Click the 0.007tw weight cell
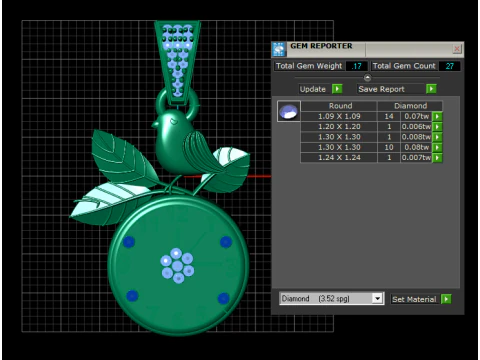The height and width of the screenshot is (360, 480). 416,158
